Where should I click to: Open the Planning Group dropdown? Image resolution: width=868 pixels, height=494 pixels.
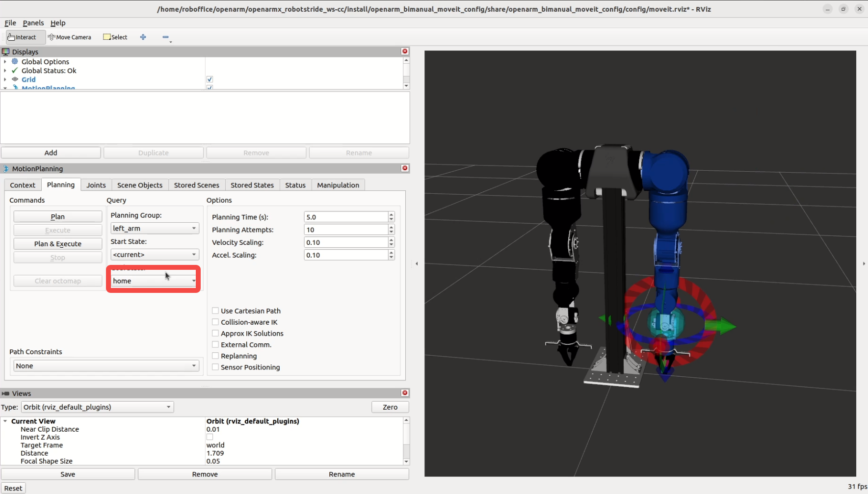coord(154,229)
